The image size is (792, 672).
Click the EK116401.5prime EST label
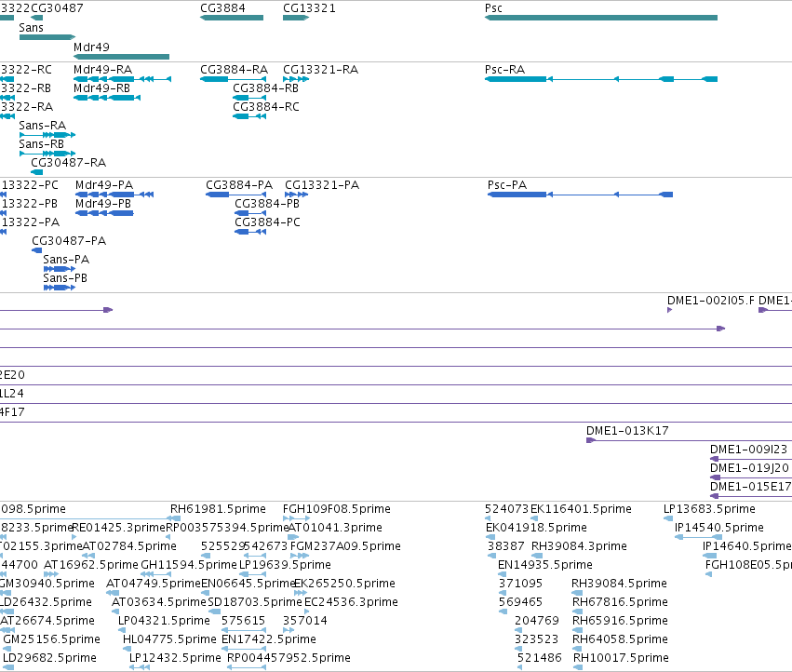click(x=581, y=509)
